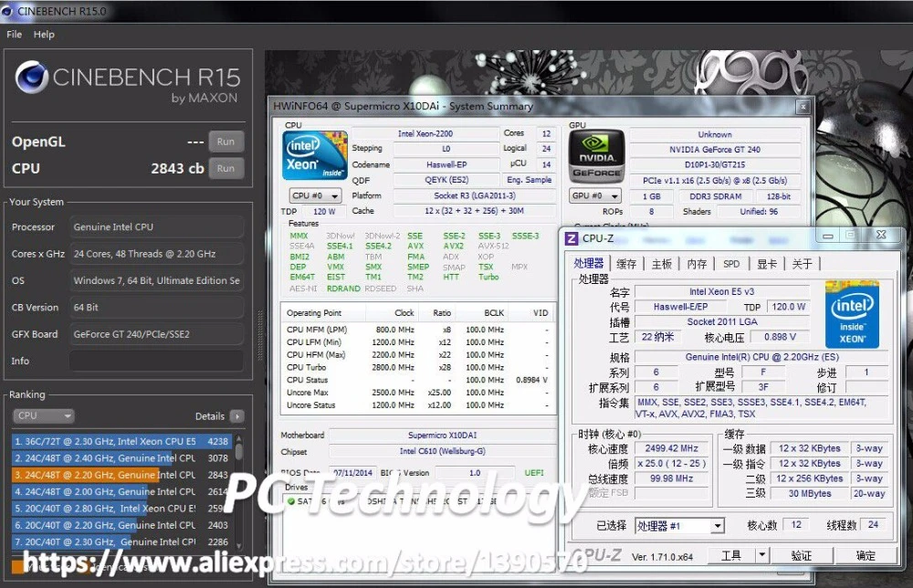Open the File menu in Cinebench
913x588 pixels.
point(14,35)
